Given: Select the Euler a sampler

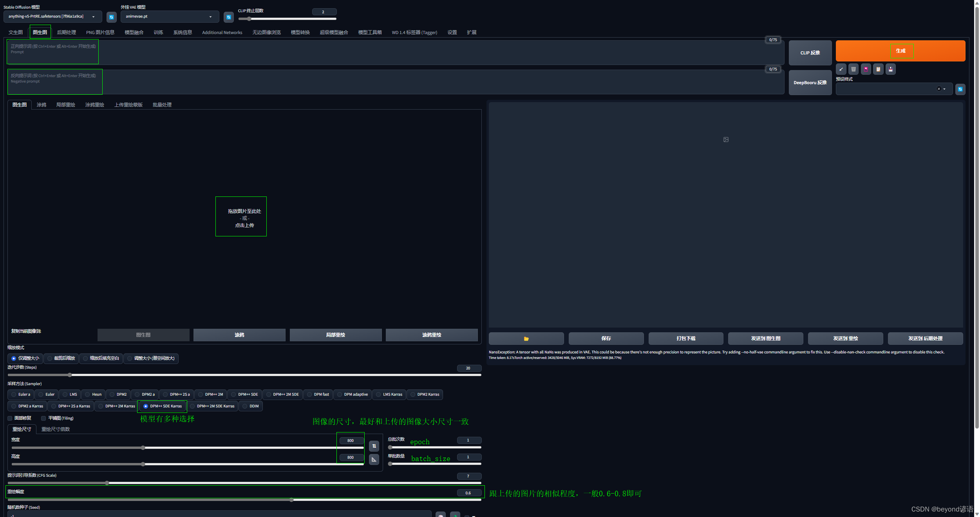Looking at the screenshot, I should (21, 395).
